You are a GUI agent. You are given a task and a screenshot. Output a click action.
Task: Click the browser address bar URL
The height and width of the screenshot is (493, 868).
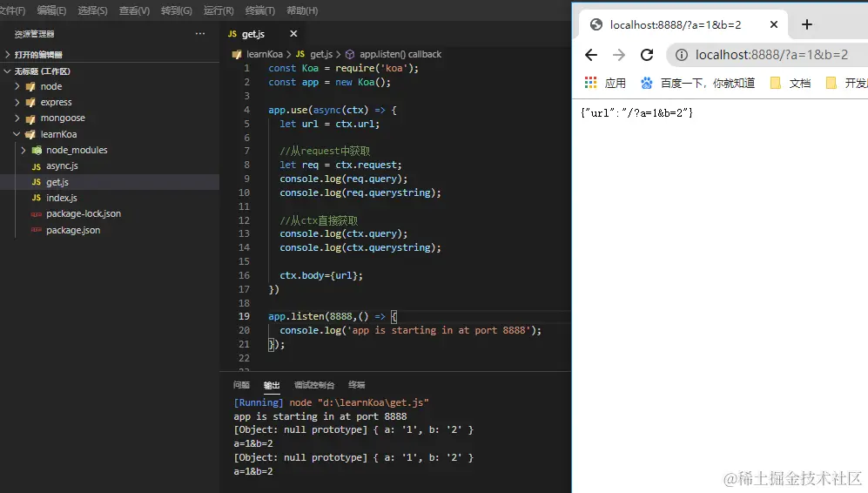click(x=771, y=55)
